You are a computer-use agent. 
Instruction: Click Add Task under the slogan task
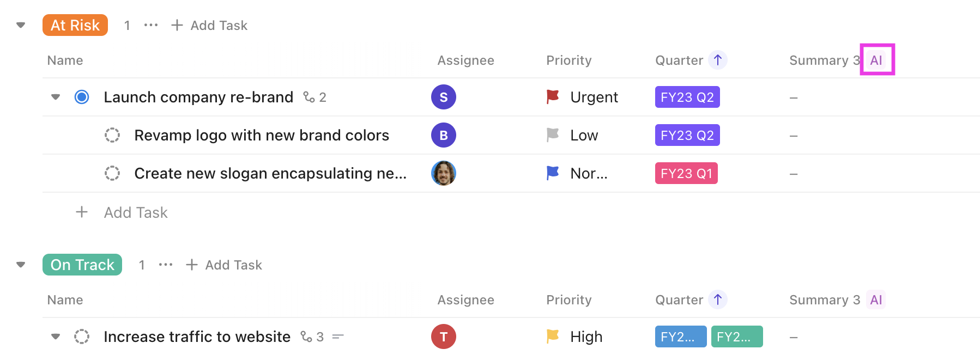[135, 212]
